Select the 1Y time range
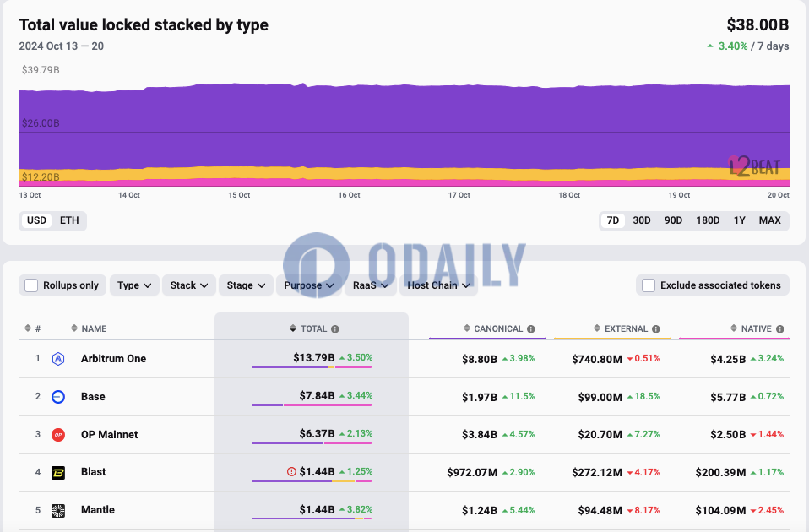The width and height of the screenshot is (809, 532). click(x=740, y=220)
